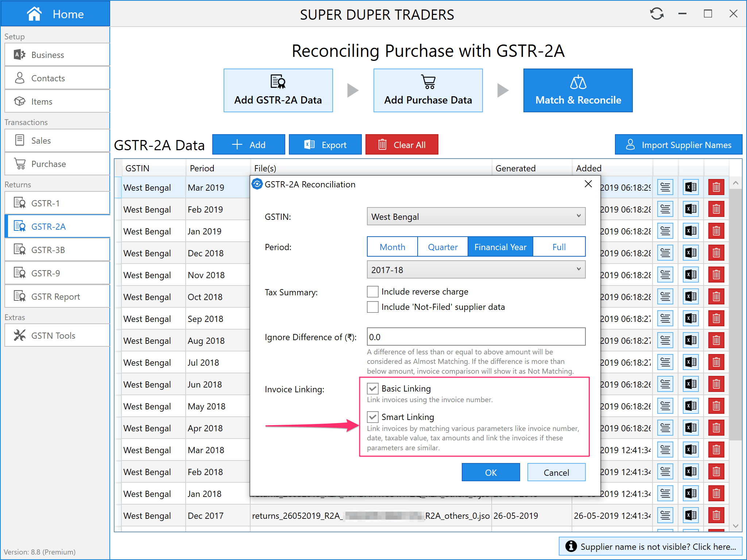
Task: Check Include 'Not-Filed' supplier data option
Action: (x=372, y=307)
